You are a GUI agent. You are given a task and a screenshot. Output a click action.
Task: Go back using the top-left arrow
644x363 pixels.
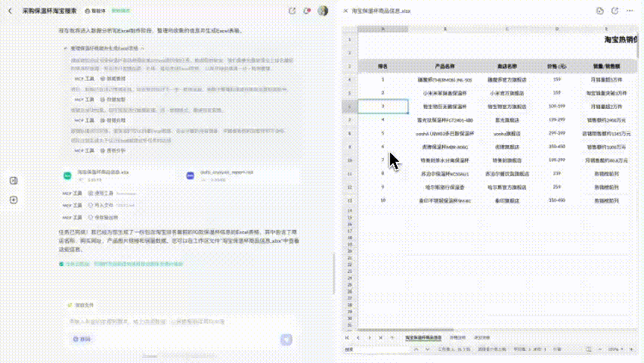(11, 11)
